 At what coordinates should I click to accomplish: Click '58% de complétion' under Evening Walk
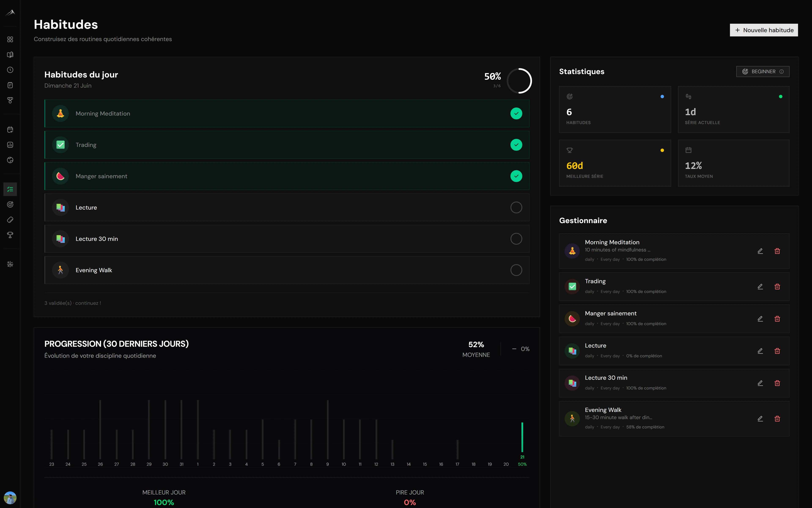coord(645,427)
